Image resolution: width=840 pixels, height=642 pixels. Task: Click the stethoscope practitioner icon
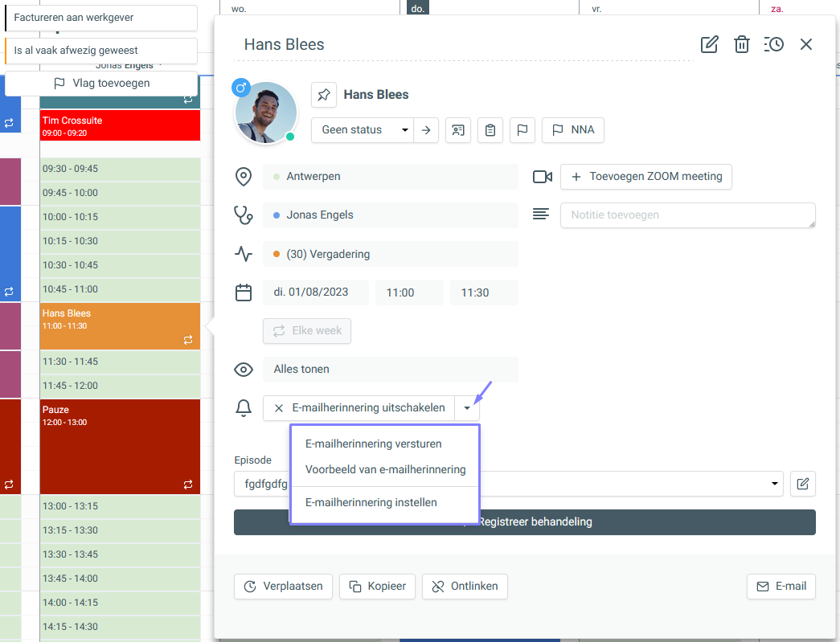[244, 215]
